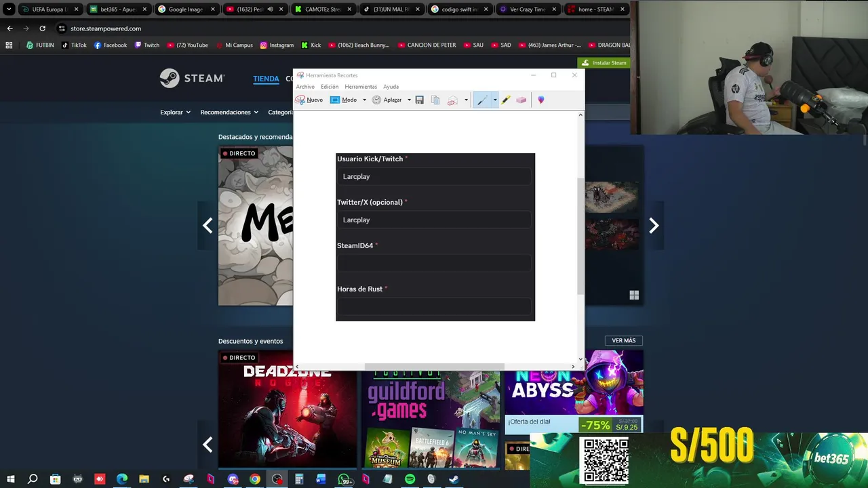
Task: Click the Instalar Steam button
Action: pyautogui.click(x=604, y=63)
